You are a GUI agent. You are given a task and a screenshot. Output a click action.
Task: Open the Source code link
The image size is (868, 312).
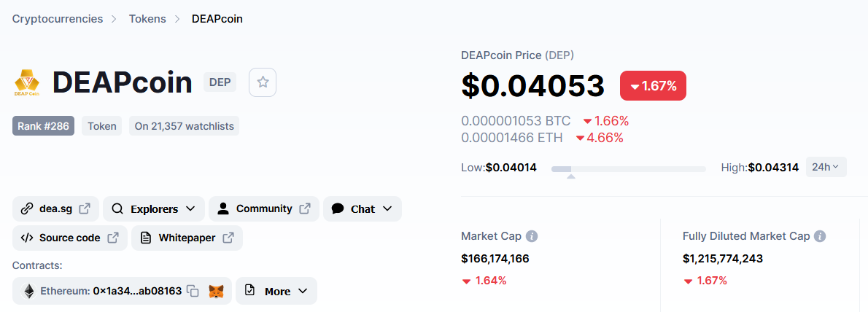(70, 238)
